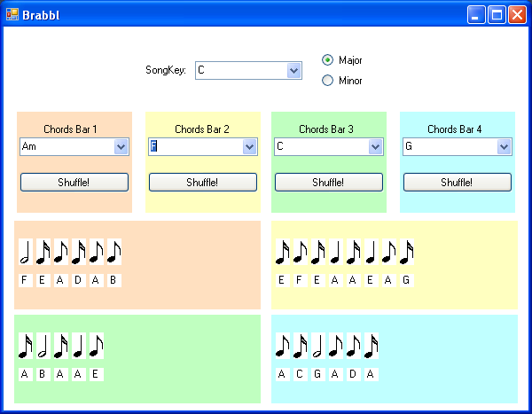
Task: Click the first eighth note in the cyan panel
Action: coord(283,346)
